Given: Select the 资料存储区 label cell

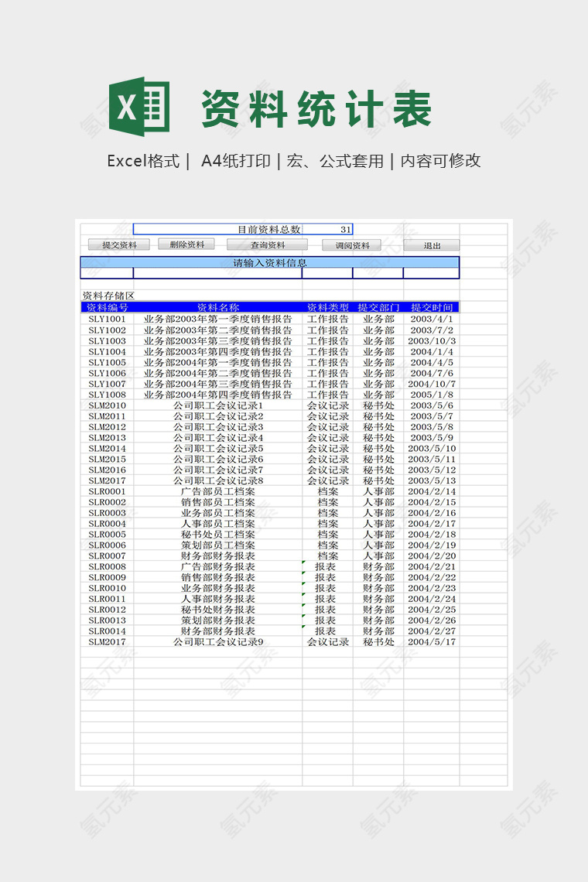Looking at the screenshot, I should coord(108,296).
